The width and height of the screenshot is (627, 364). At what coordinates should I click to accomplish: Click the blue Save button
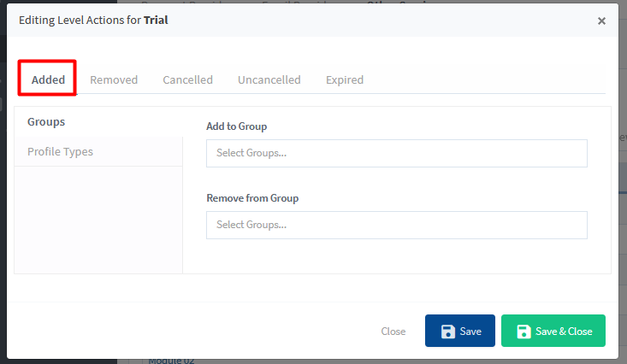460,331
